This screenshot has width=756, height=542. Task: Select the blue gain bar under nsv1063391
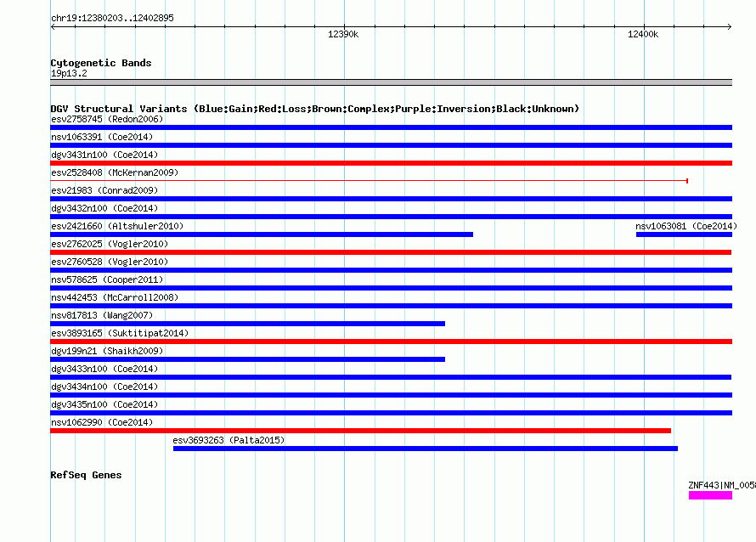pyautogui.click(x=391, y=145)
